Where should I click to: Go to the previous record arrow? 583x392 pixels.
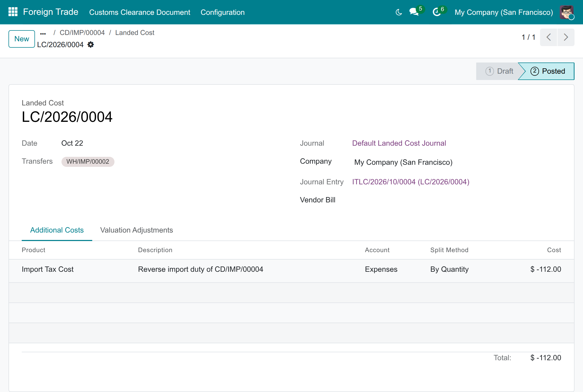coord(549,37)
